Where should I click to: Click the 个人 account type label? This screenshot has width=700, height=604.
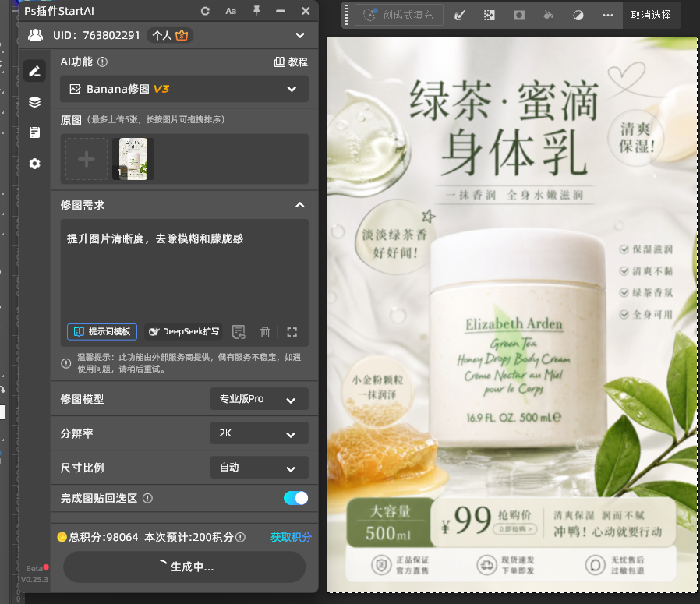point(161,35)
